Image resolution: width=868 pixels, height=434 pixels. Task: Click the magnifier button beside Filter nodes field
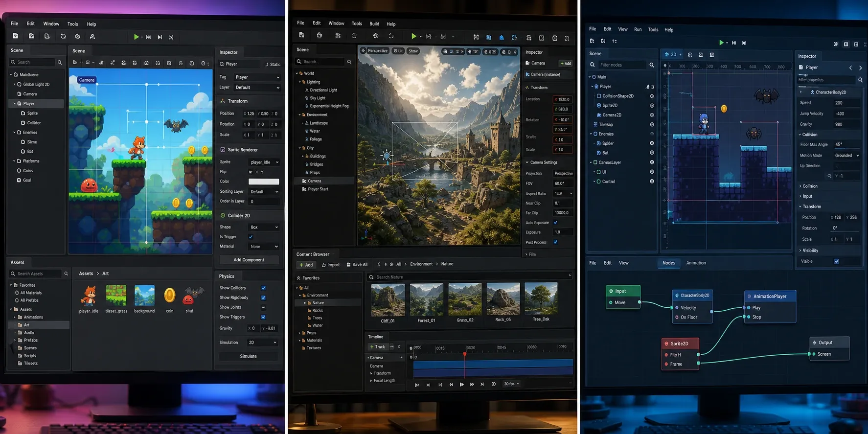[x=652, y=65]
